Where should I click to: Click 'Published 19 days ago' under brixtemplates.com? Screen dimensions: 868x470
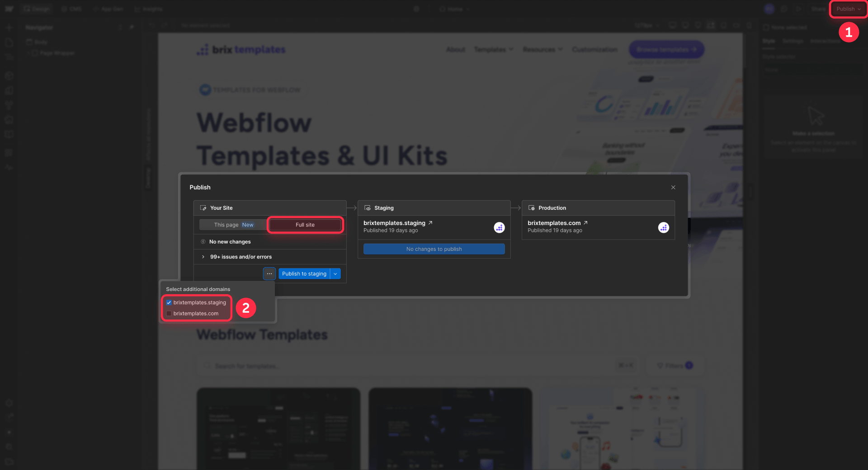tap(555, 230)
